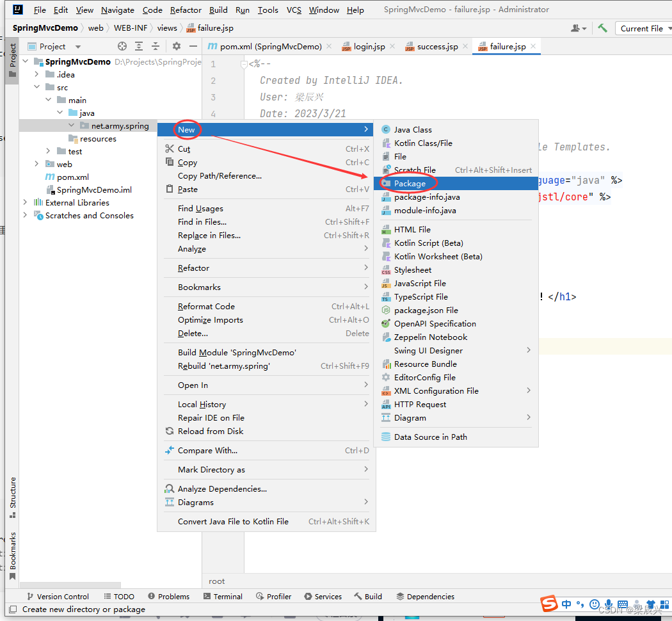The image size is (672, 621).
Task: Click views in the breadcrumb bar
Action: 167,28
